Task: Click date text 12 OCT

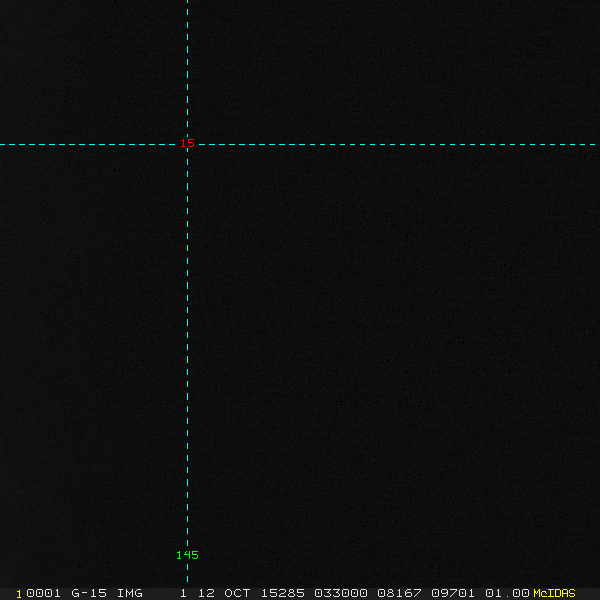Action: (224, 593)
